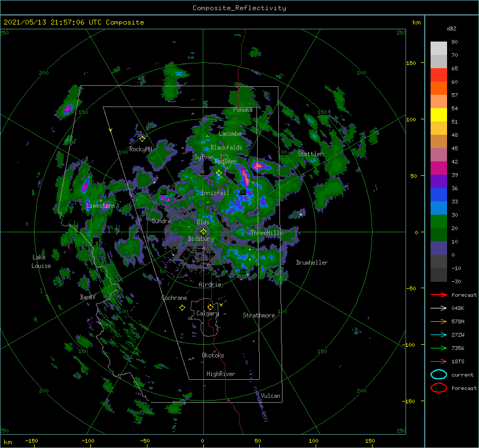This screenshot has height=448, width=479.
Task: Click the Olds city label
Action: (203, 222)
